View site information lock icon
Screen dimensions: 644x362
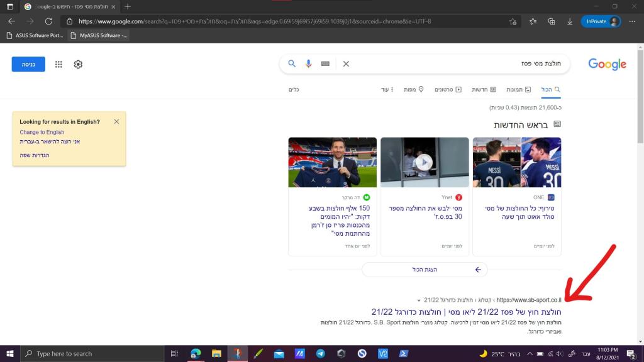click(x=69, y=21)
